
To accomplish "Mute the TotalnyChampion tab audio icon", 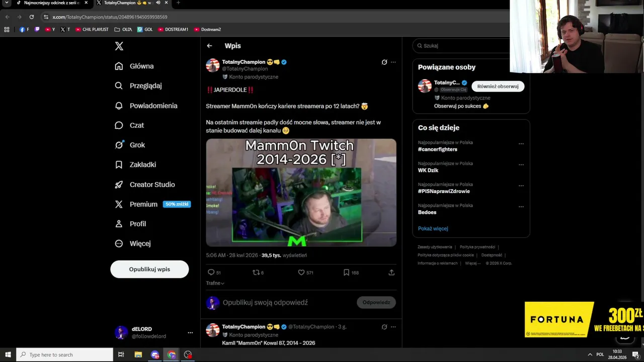I will (158, 3).
